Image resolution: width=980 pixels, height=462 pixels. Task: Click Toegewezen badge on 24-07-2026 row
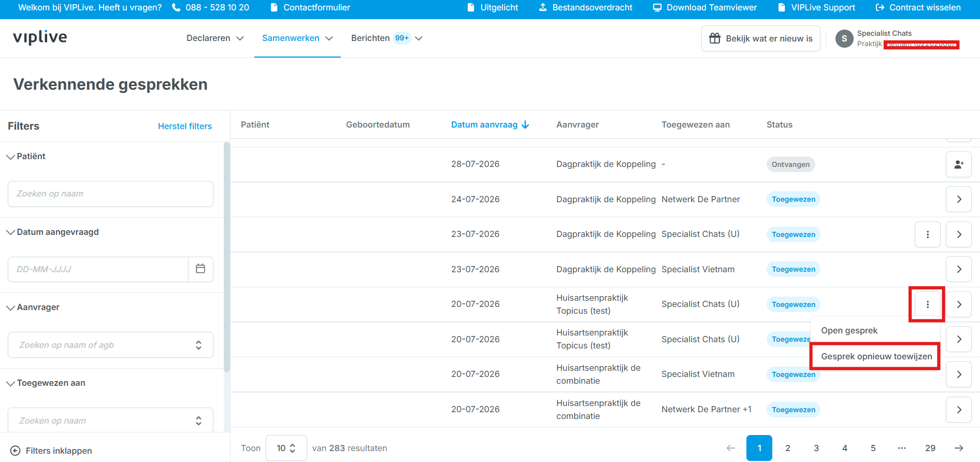(794, 199)
